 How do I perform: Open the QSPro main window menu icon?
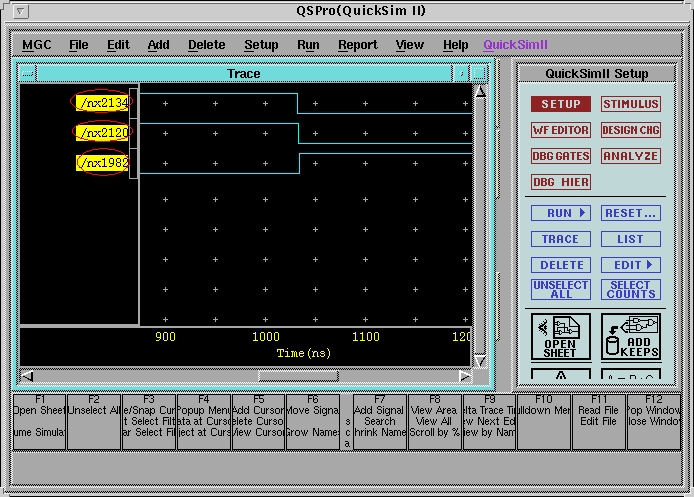click(x=22, y=11)
